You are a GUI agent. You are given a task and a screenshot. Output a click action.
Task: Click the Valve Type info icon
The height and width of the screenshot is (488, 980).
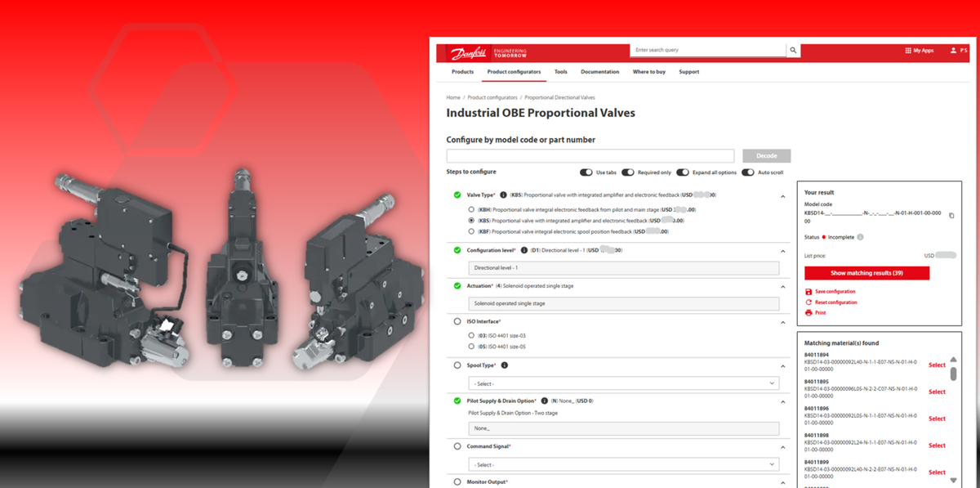coord(503,195)
